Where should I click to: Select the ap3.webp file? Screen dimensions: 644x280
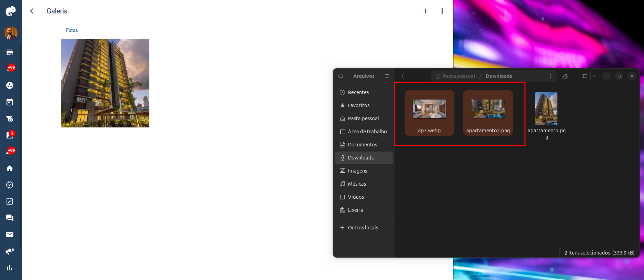(429, 113)
